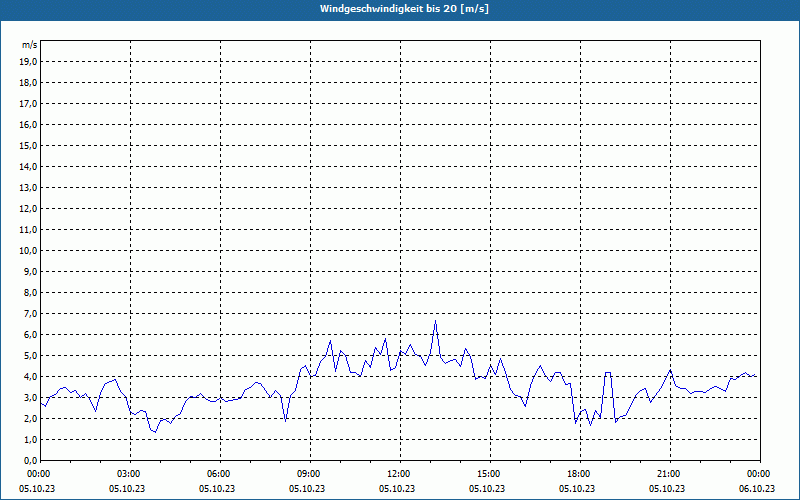Click the 0,0 y-axis label
The width and height of the screenshot is (800, 500).
[x=30, y=460]
